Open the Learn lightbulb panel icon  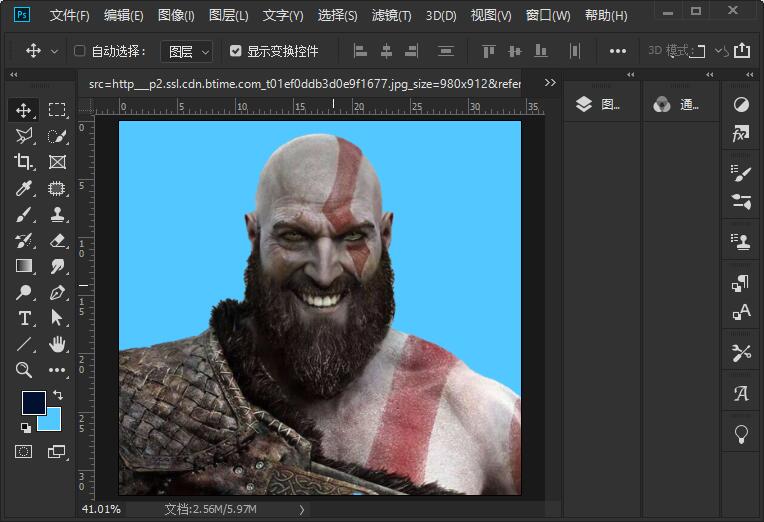tap(741, 433)
